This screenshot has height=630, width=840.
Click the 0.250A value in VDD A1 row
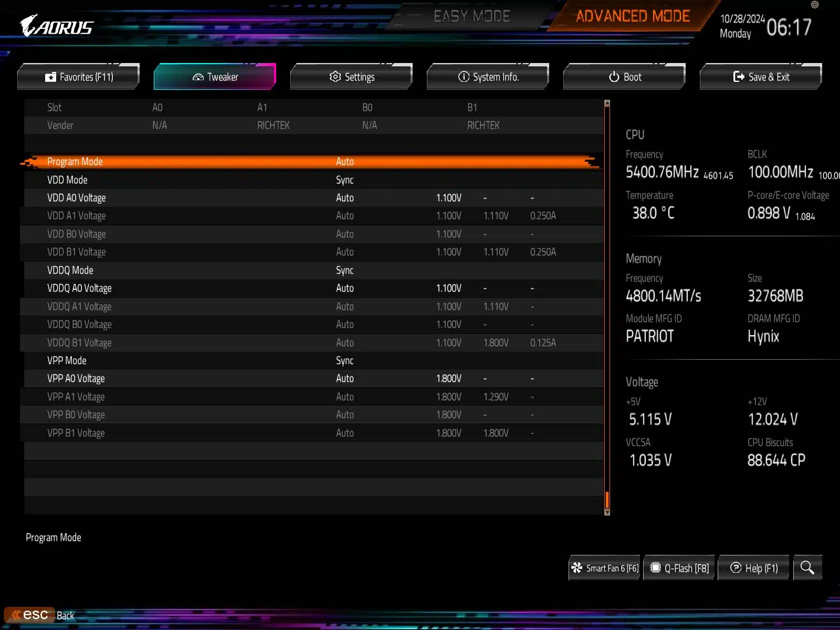[x=543, y=216]
